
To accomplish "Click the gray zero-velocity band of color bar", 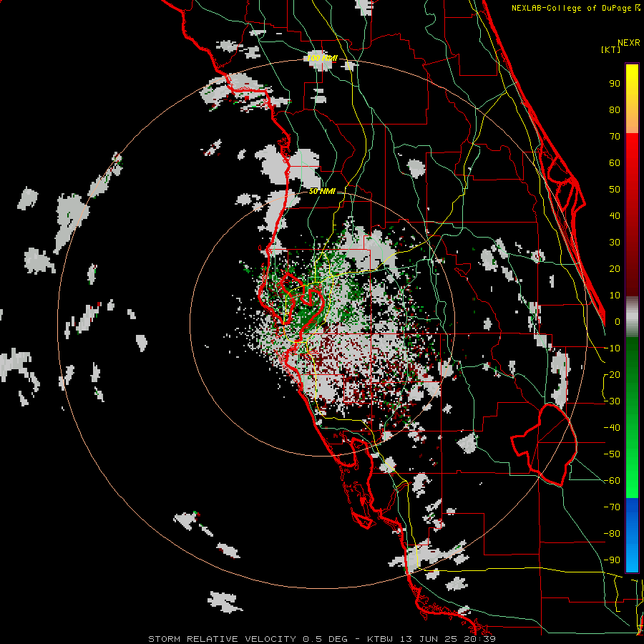I will [632, 317].
